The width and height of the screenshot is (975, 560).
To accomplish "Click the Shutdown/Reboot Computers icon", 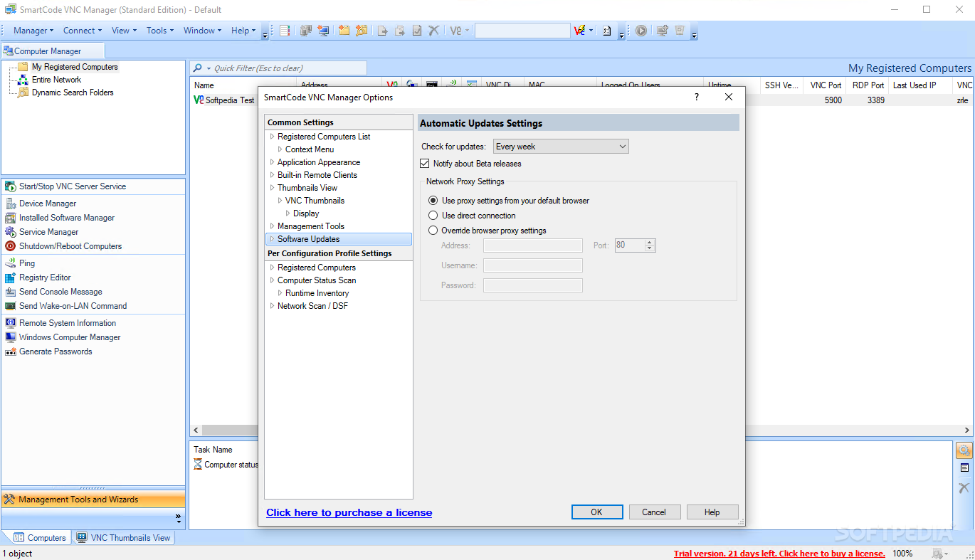I will [11, 246].
